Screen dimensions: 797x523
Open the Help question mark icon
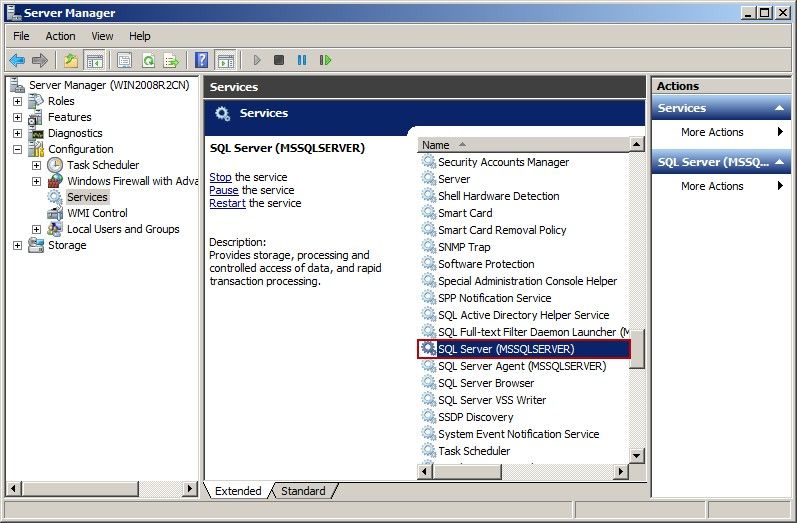click(201, 60)
